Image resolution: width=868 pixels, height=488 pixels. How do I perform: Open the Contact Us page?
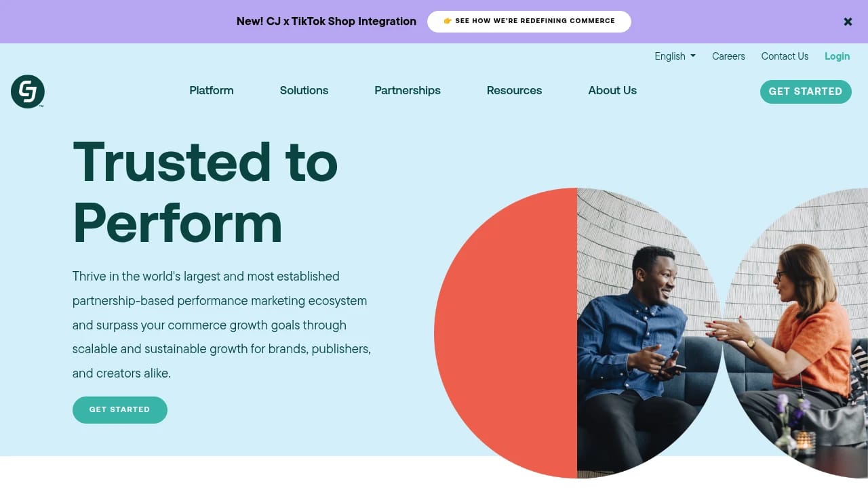[785, 56]
